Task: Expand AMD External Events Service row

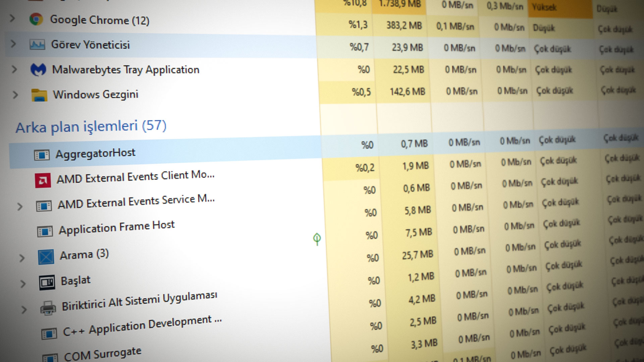Action: [20, 206]
